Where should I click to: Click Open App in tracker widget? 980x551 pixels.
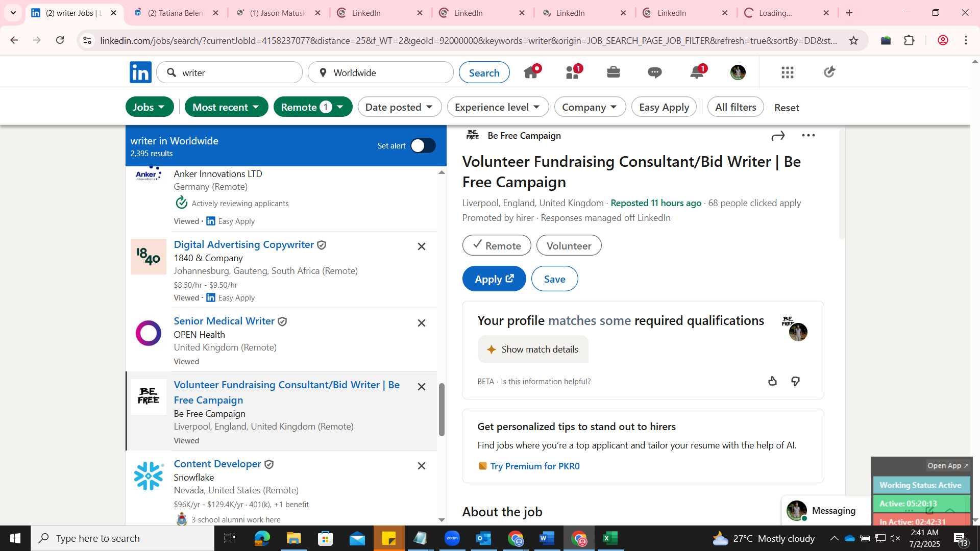click(x=947, y=466)
